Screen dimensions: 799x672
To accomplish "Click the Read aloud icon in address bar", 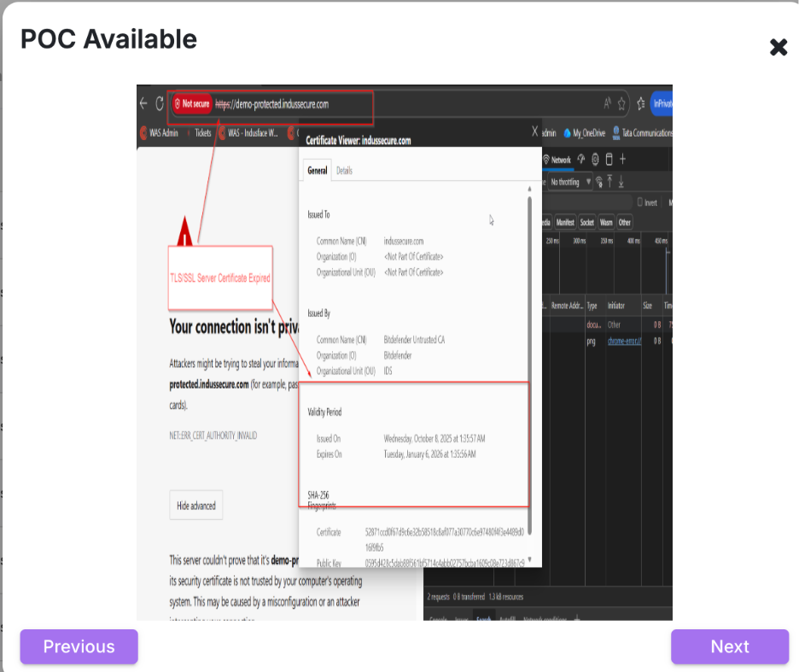I will pyautogui.click(x=607, y=104).
